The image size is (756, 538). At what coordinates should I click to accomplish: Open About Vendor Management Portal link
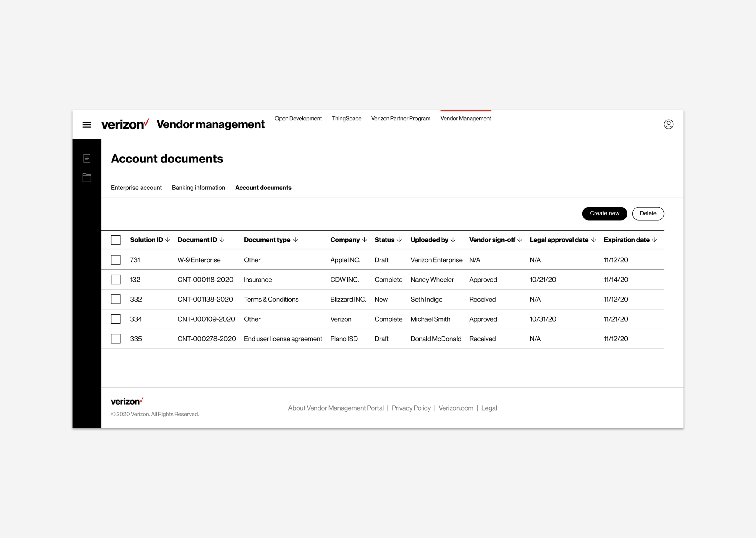click(336, 408)
